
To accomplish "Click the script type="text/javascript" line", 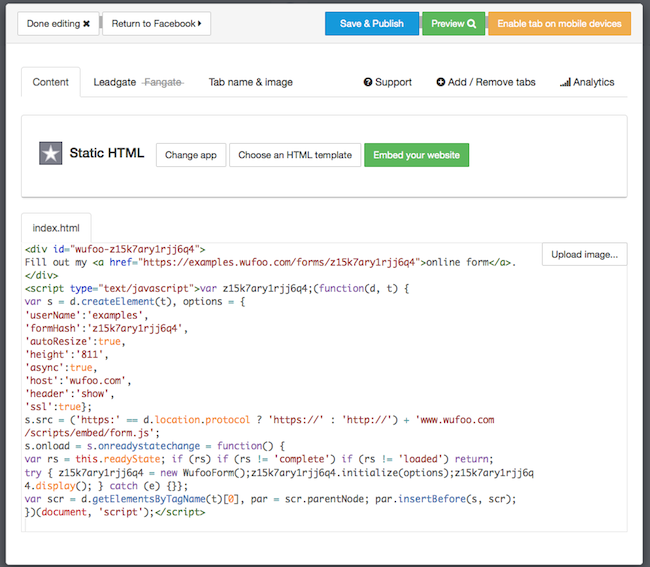I will [x=217, y=288].
